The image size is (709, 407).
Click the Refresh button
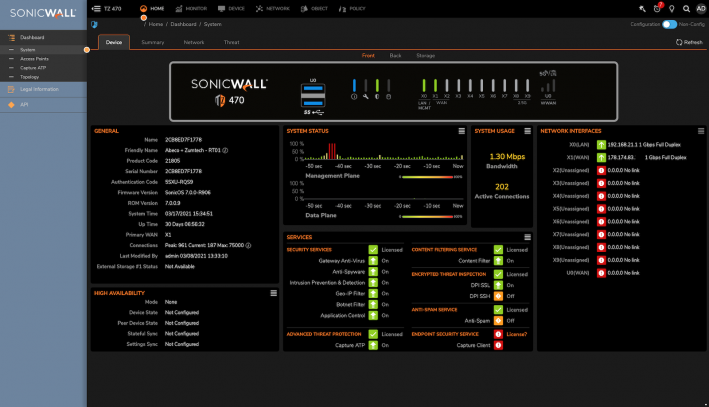click(689, 42)
